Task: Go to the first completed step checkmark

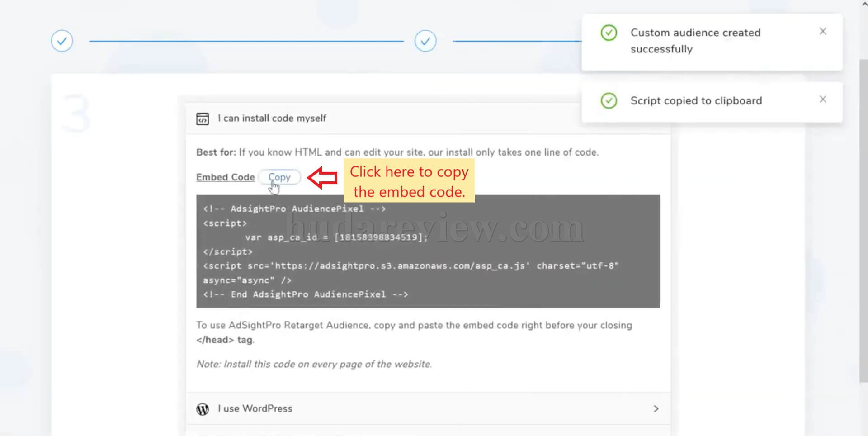Action: [x=62, y=41]
